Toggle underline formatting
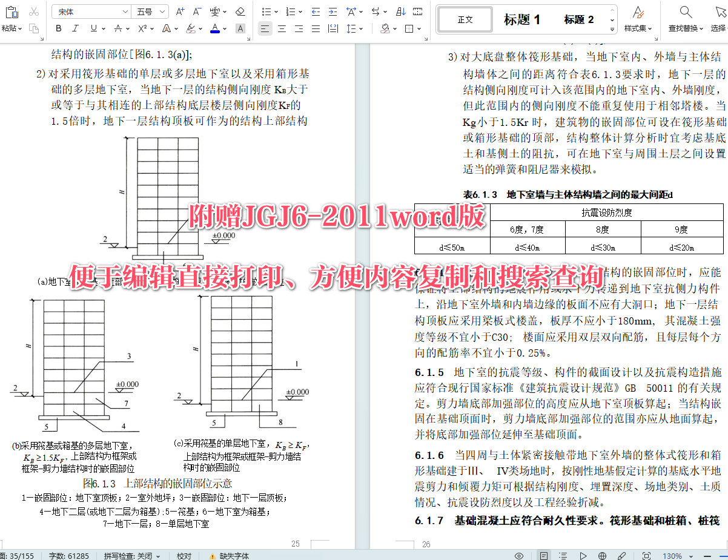 coord(93,28)
